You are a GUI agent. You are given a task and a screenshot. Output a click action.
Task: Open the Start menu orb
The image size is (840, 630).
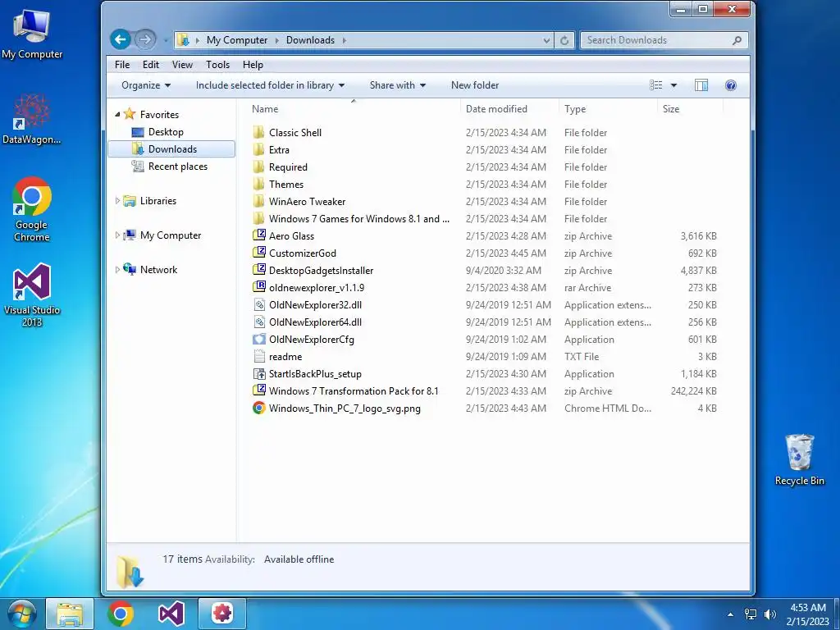22,614
